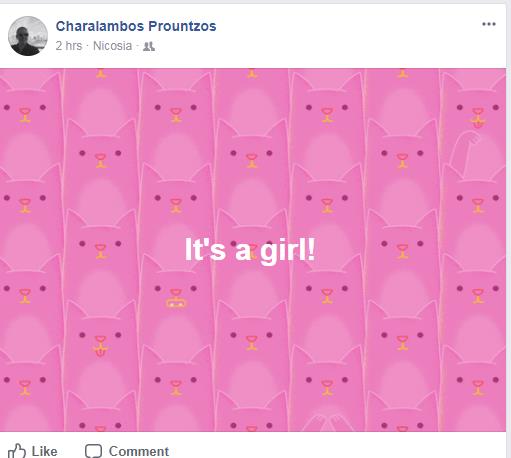
Task: Click the friends audience privacy icon
Action: pyautogui.click(x=149, y=46)
